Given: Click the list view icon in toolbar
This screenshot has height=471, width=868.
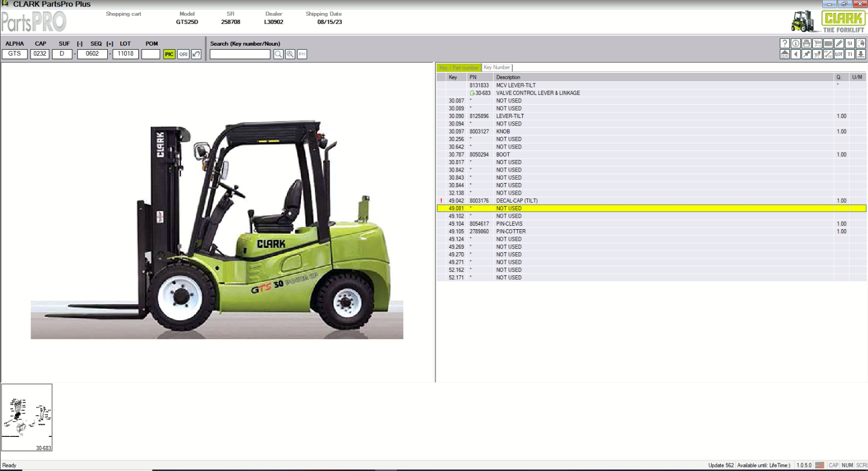Looking at the screenshot, I should tap(828, 44).
